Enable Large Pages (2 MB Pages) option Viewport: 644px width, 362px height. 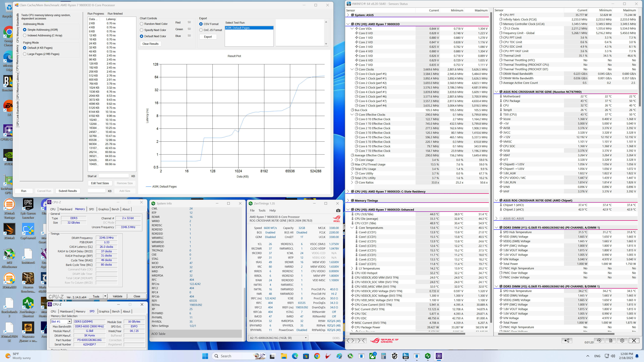click(25, 54)
